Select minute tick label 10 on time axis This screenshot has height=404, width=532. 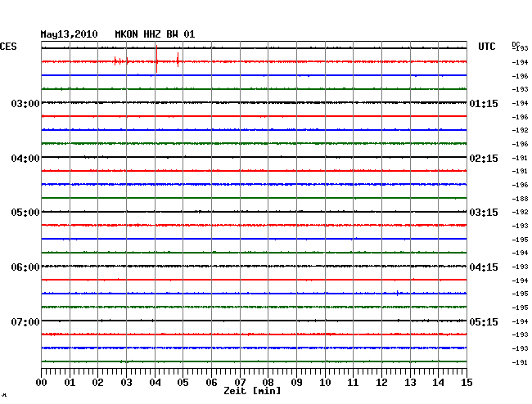(x=325, y=382)
